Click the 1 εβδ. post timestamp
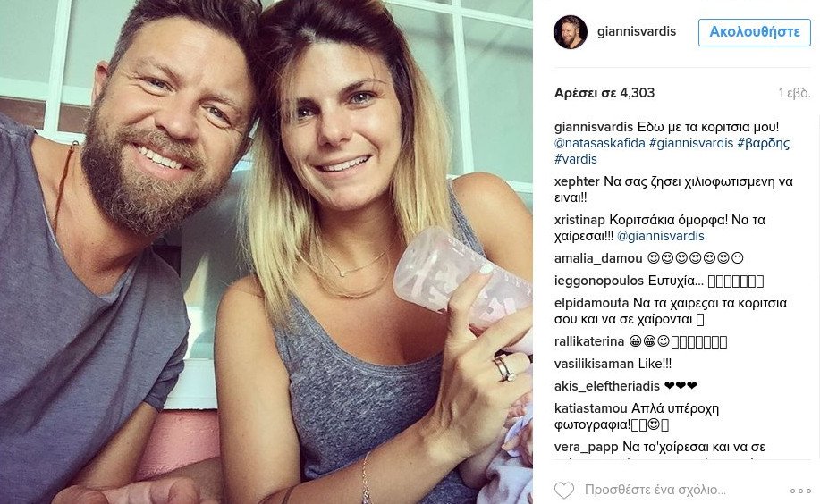820x504 pixels. pyautogui.click(x=794, y=93)
